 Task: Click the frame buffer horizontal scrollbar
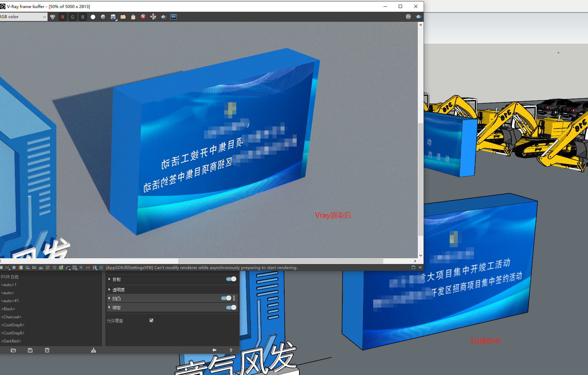click(x=281, y=261)
